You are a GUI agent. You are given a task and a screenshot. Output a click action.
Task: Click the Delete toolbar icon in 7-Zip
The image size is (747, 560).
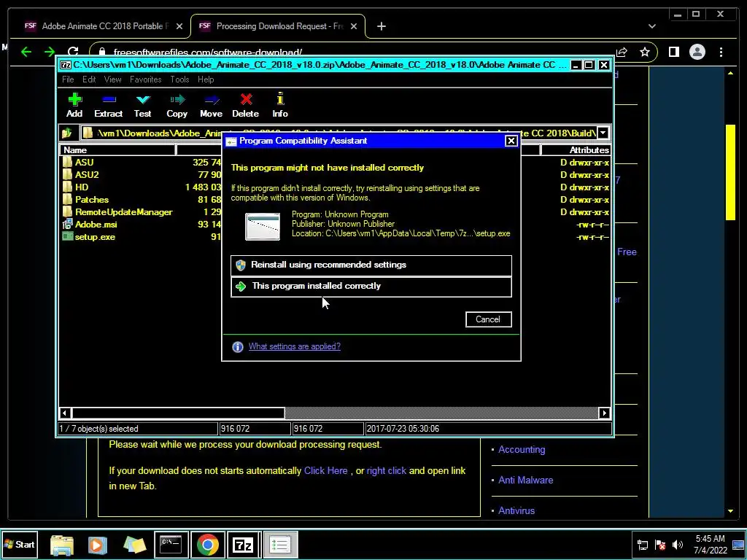tap(245, 105)
